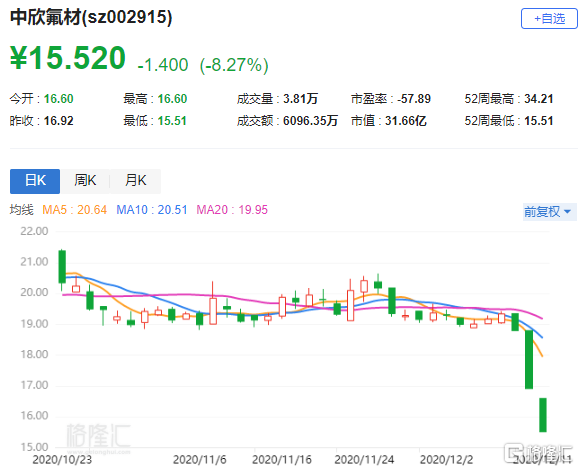This screenshot has width=579, height=470.
Task: Click the 15.00 price axis label
Action: pos(34,447)
